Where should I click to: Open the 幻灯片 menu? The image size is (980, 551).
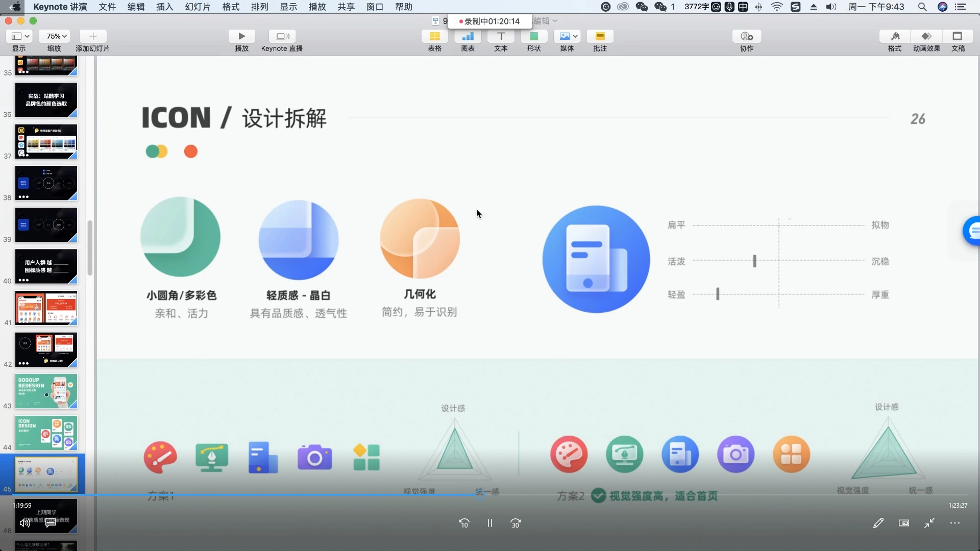[198, 7]
